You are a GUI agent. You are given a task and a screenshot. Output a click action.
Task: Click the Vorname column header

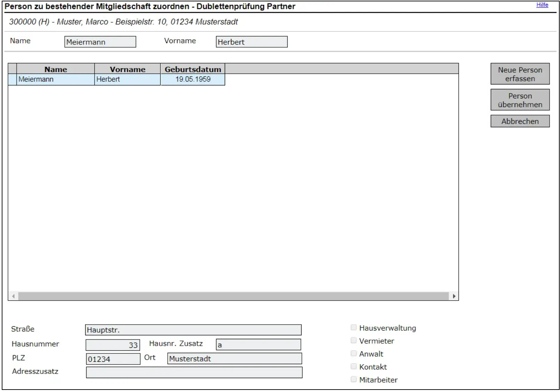127,69
